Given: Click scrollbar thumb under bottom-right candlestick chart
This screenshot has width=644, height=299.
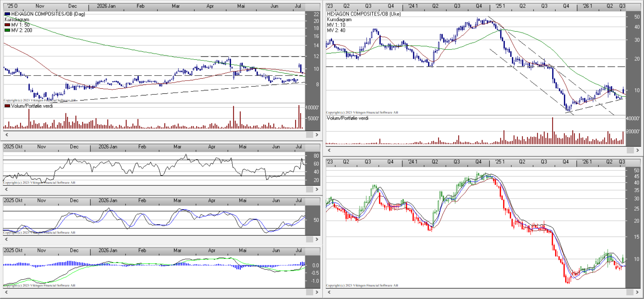Looking at the screenshot, I should click(x=630, y=292).
